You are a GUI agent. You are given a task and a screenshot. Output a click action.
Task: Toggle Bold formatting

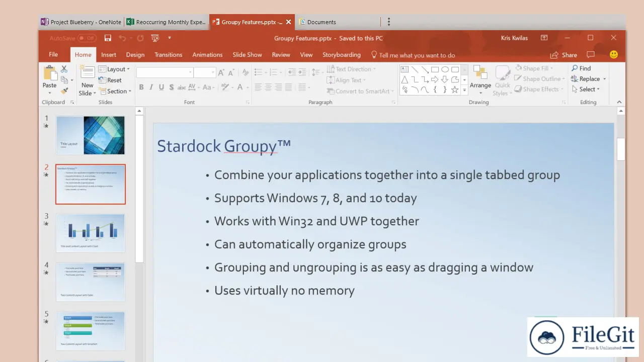[141, 87]
